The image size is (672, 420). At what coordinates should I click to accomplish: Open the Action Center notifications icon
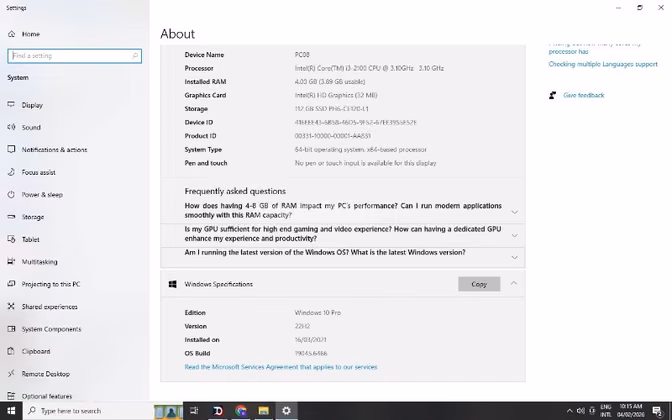pyautogui.click(x=658, y=411)
